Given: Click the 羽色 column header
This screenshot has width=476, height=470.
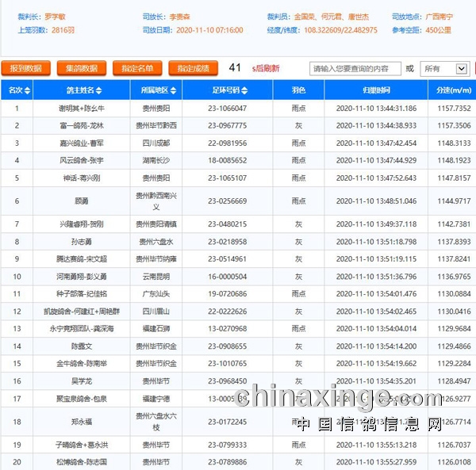Looking at the screenshot, I should (x=298, y=90).
